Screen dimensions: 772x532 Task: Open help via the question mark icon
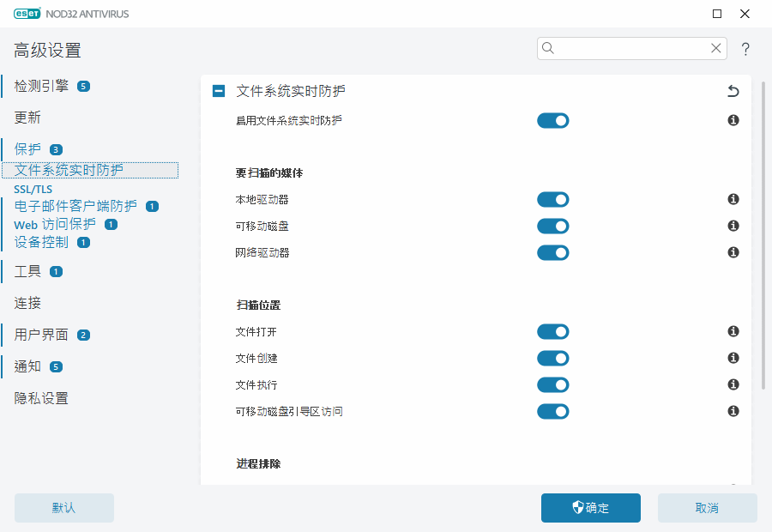(745, 49)
